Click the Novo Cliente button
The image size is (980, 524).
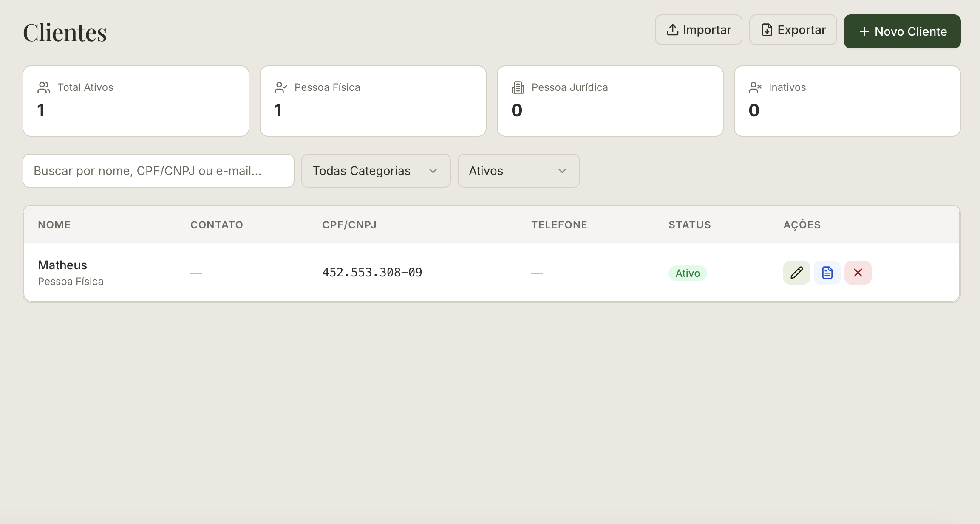[902, 31]
